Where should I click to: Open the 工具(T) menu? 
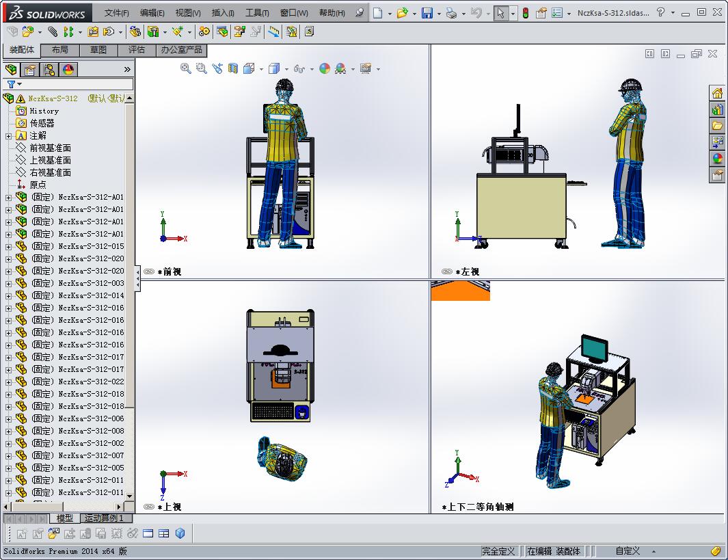(257, 13)
